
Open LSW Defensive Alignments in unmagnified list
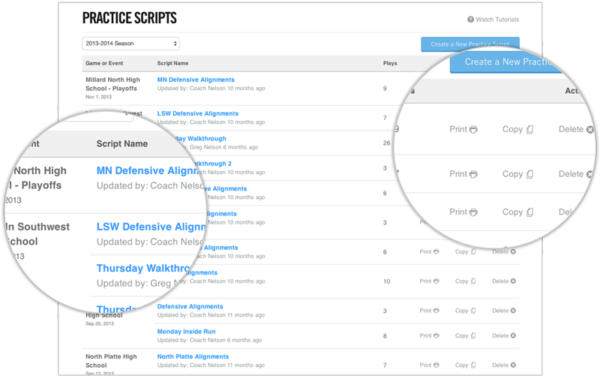[x=197, y=114]
